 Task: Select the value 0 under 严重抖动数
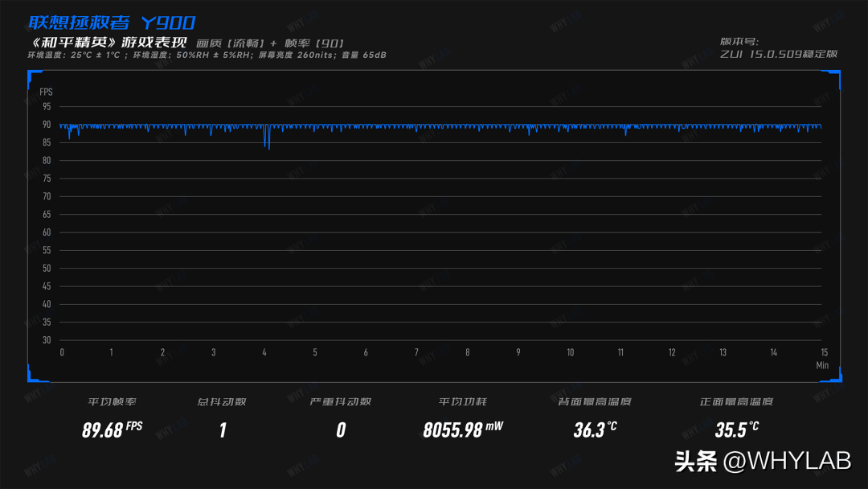pyautogui.click(x=341, y=430)
